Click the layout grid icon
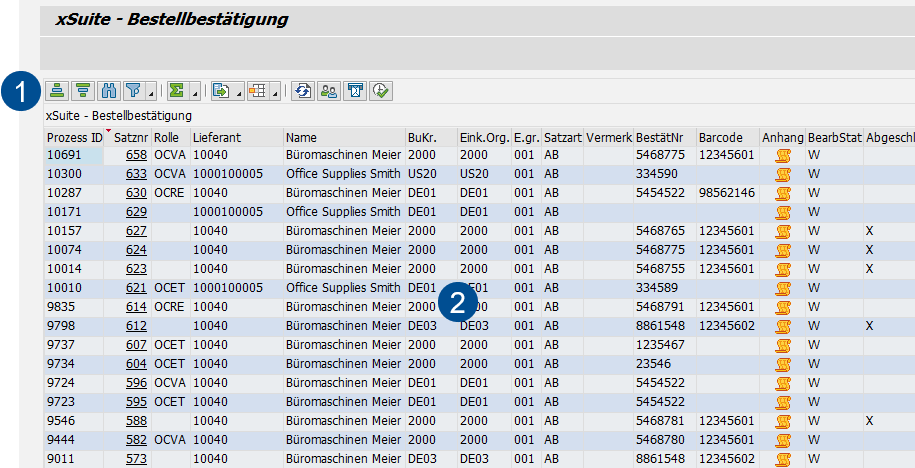 256,91
